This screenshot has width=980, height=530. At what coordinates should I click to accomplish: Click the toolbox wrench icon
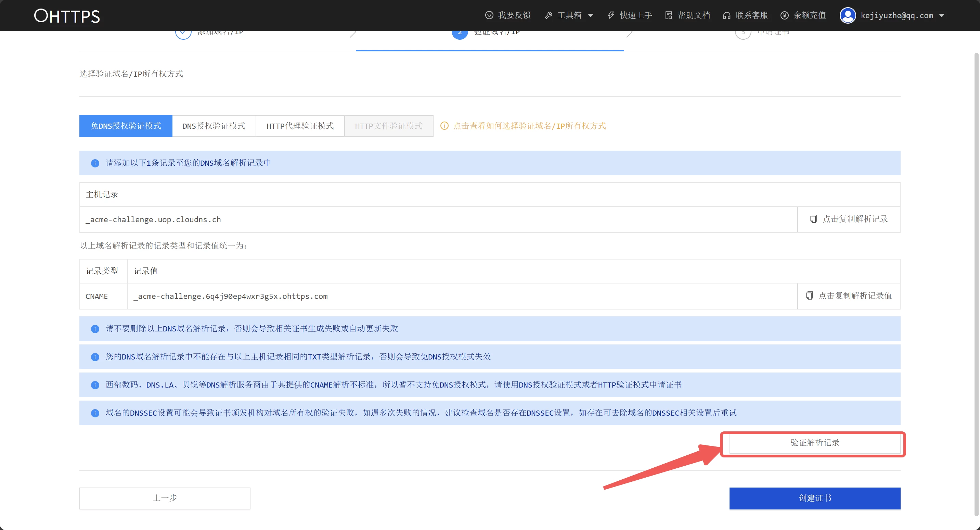point(548,15)
